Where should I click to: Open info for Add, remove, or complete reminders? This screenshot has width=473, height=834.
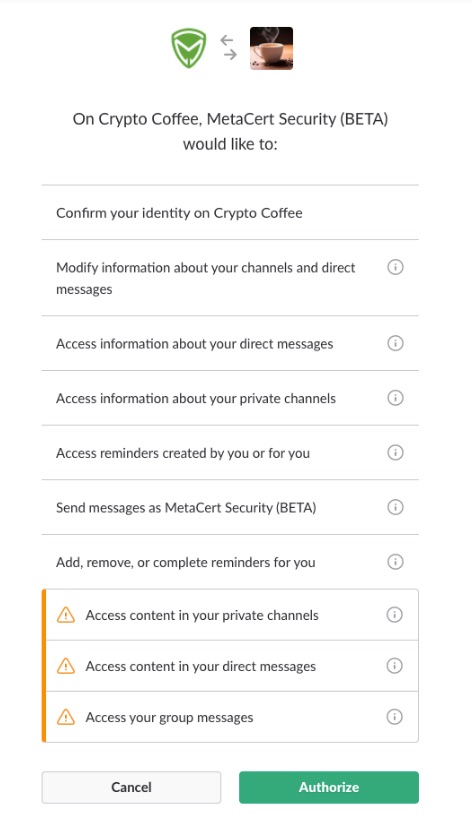click(395, 562)
